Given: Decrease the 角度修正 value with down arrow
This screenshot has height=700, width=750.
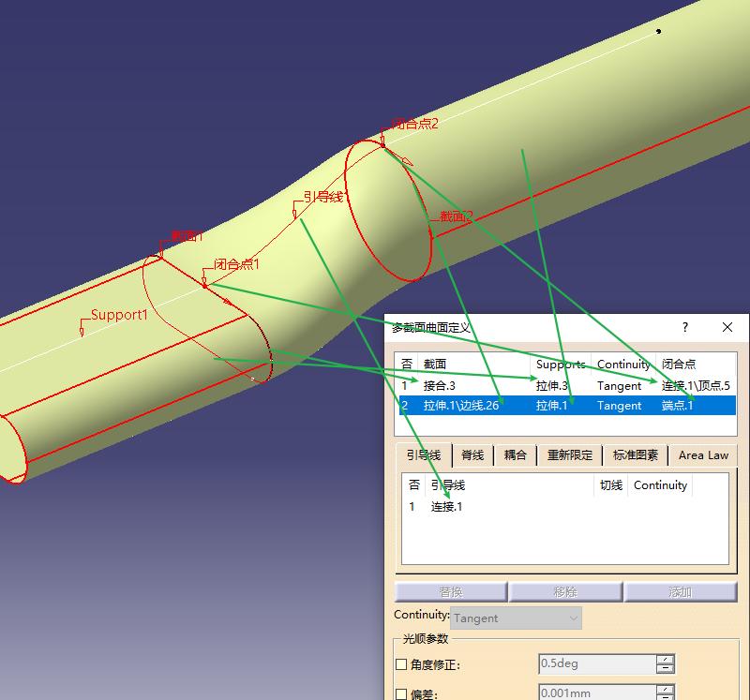Looking at the screenshot, I should point(666,669).
